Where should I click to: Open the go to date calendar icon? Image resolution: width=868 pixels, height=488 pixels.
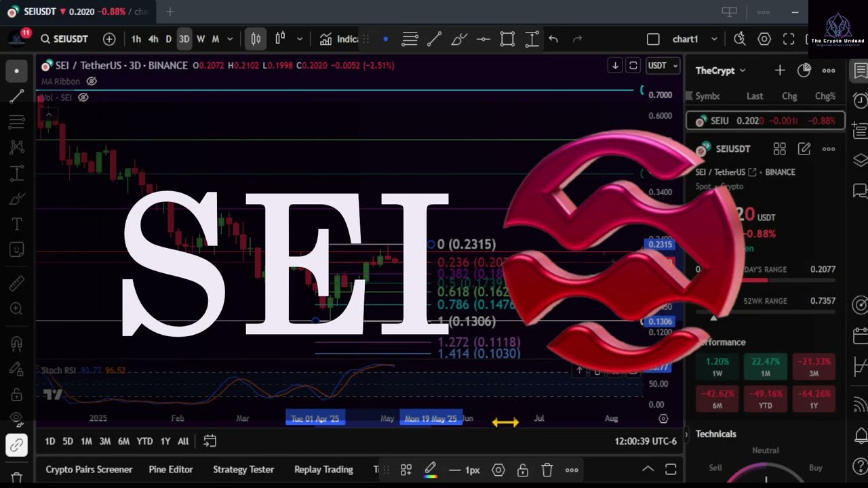210,441
